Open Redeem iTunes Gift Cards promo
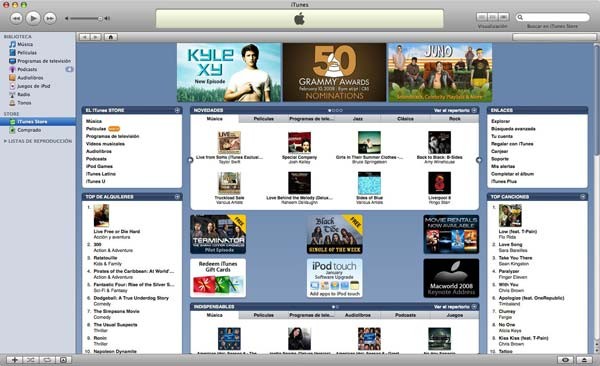Screen dimensions: 600x366 pos(218,278)
